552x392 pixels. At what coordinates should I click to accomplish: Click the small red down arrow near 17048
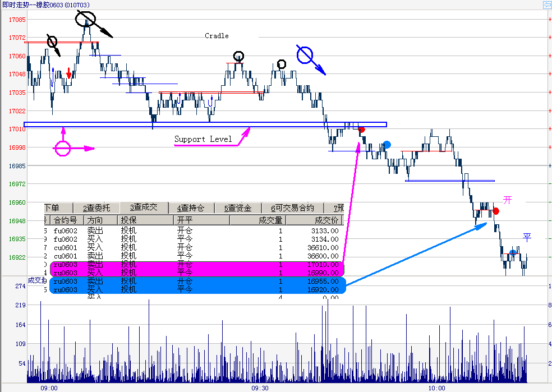click(x=68, y=73)
